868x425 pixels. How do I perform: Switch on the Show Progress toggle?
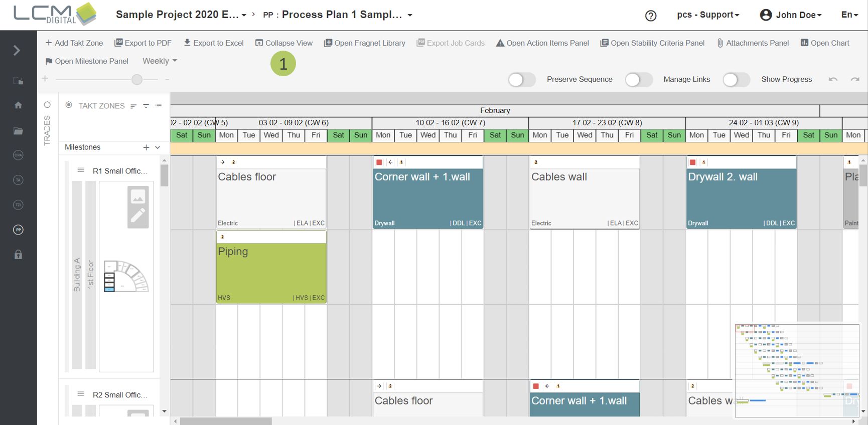[x=736, y=80]
